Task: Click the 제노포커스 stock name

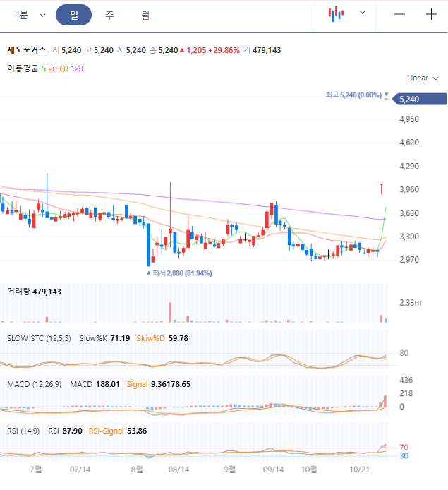Action: [x=27, y=50]
